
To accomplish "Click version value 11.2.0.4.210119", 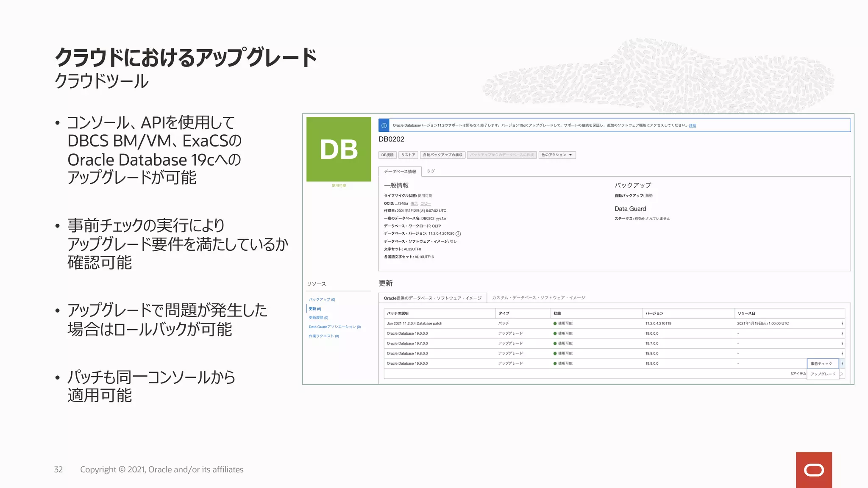I will tap(658, 324).
